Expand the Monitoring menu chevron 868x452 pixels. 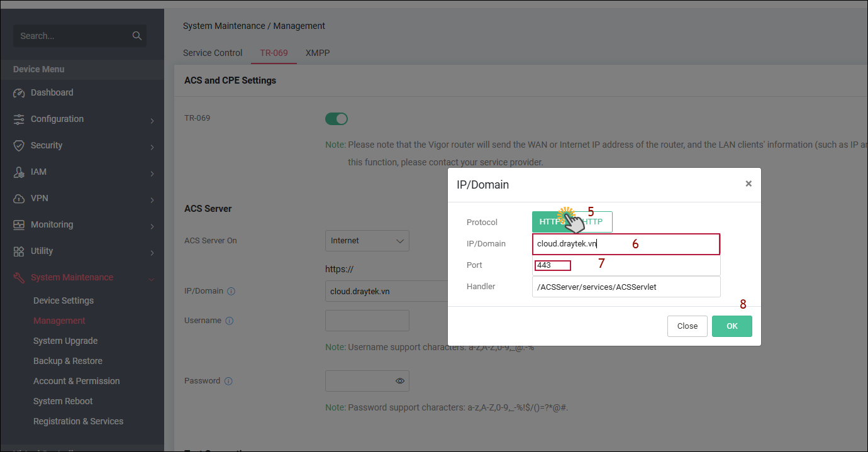(152, 226)
